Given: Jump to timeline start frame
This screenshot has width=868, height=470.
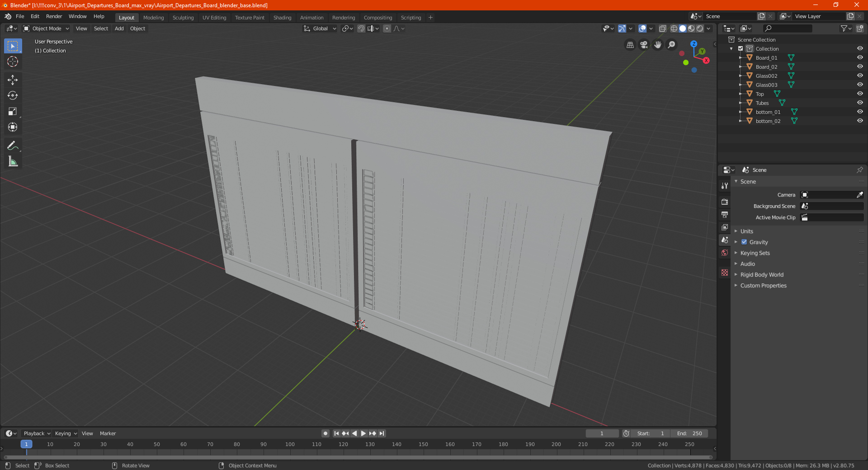Looking at the screenshot, I should pos(336,433).
